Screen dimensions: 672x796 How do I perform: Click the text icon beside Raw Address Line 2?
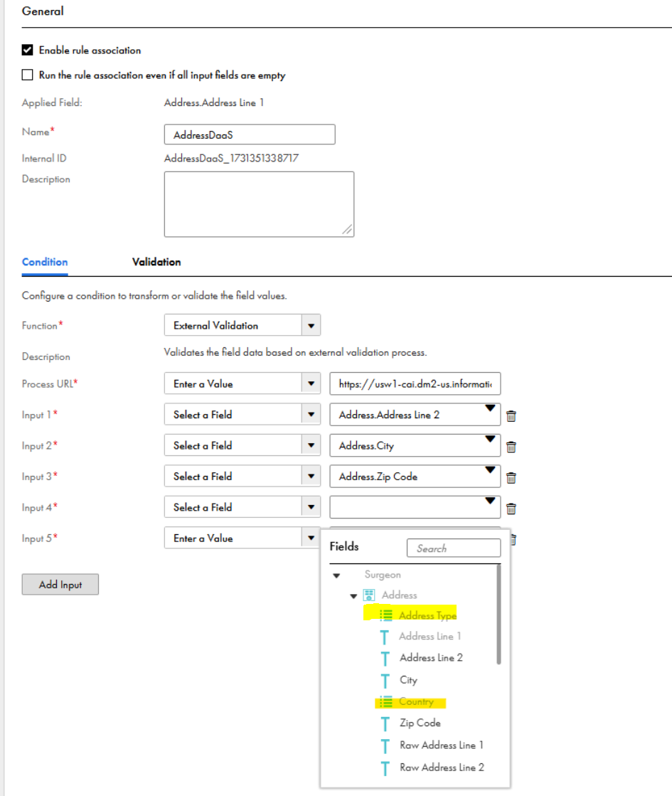pyautogui.click(x=385, y=768)
